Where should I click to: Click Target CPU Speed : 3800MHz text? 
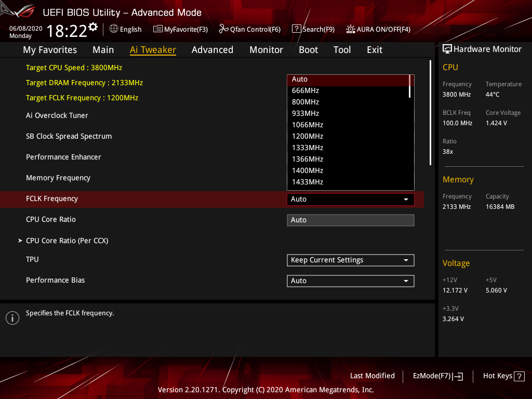click(x=74, y=68)
